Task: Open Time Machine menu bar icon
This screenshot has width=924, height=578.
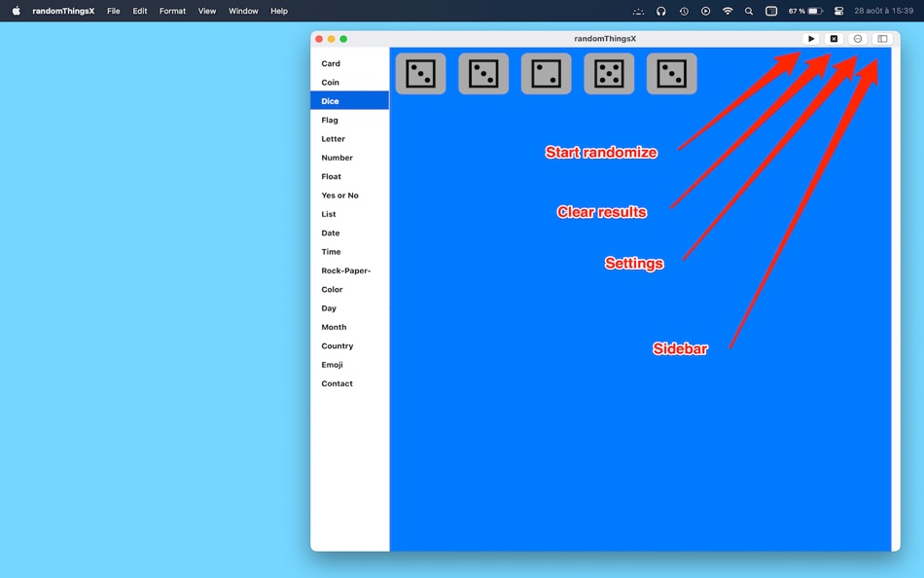Action: point(684,11)
